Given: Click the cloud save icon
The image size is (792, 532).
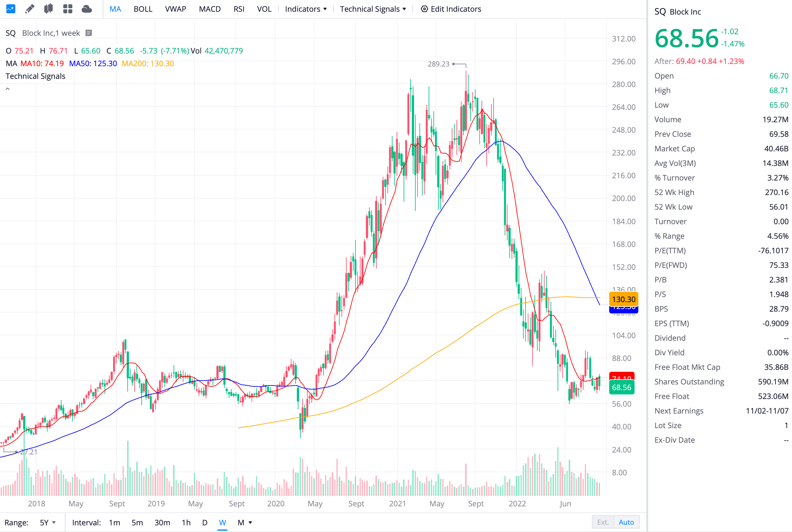Looking at the screenshot, I should 87,9.
